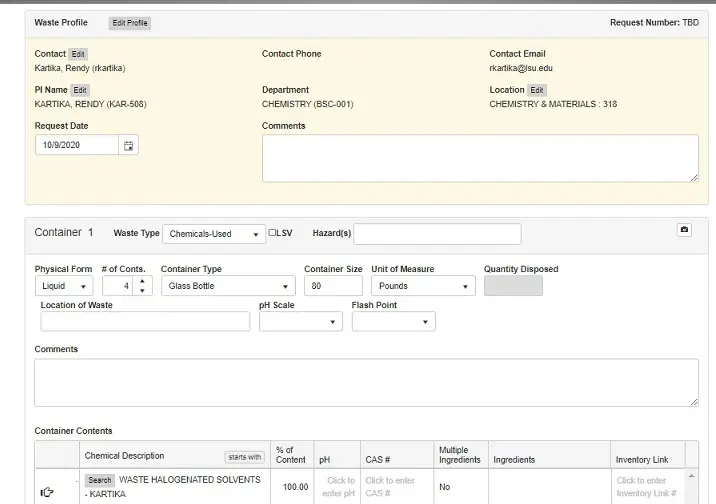716x504 pixels.
Task: Expand the Physical Form dropdown
Action: point(64,286)
